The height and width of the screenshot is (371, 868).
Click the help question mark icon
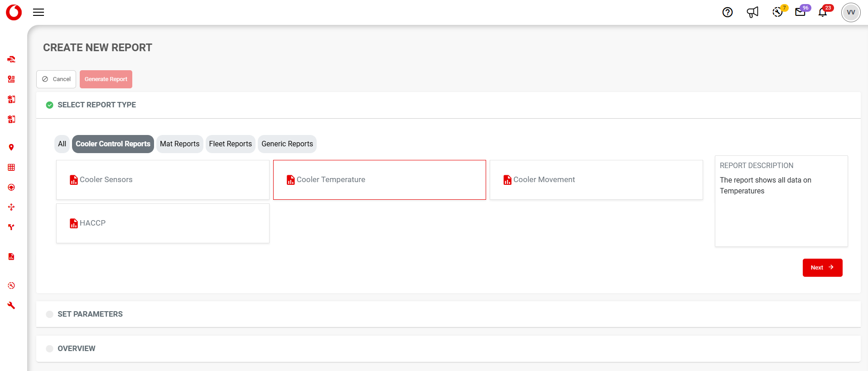[x=727, y=12]
